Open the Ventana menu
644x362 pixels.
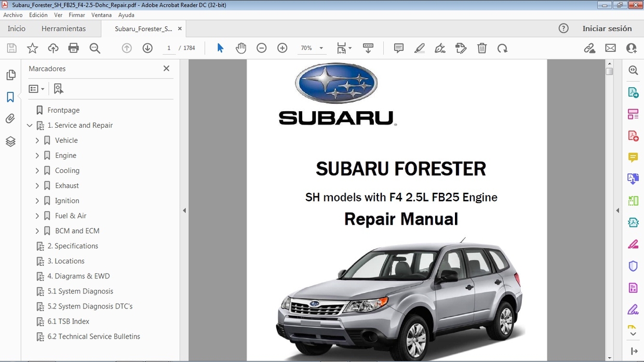[x=101, y=15]
